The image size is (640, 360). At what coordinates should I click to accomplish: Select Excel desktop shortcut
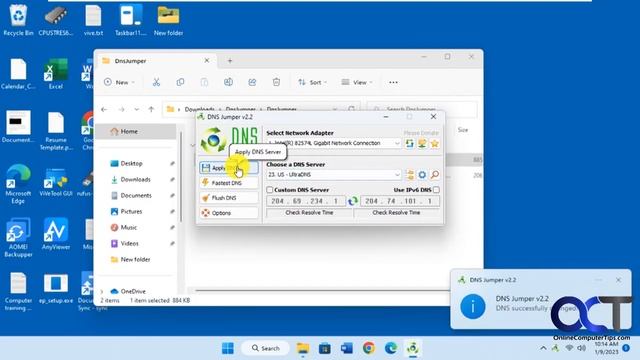[56, 73]
